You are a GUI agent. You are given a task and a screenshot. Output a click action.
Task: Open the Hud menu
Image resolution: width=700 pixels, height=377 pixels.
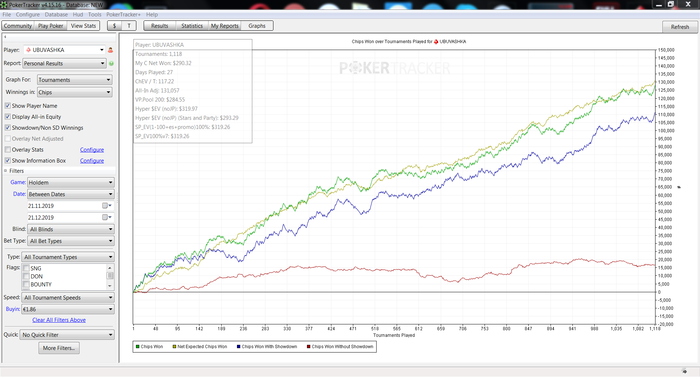(x=78, y=15)
